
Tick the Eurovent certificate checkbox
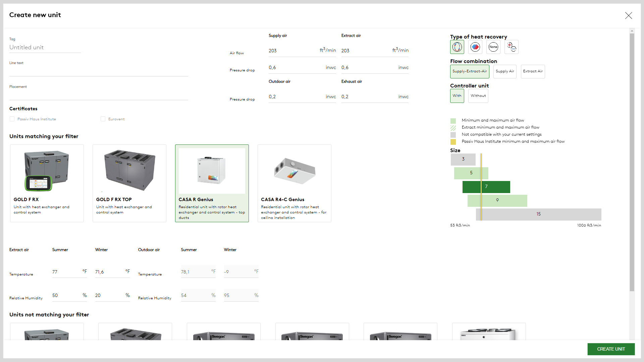tap(103, 119)
